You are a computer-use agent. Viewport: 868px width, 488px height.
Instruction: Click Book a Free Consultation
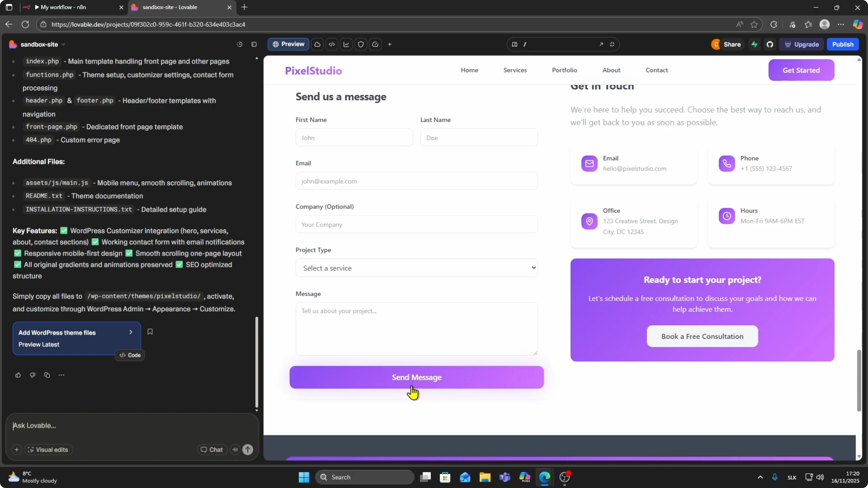[702, 336]
